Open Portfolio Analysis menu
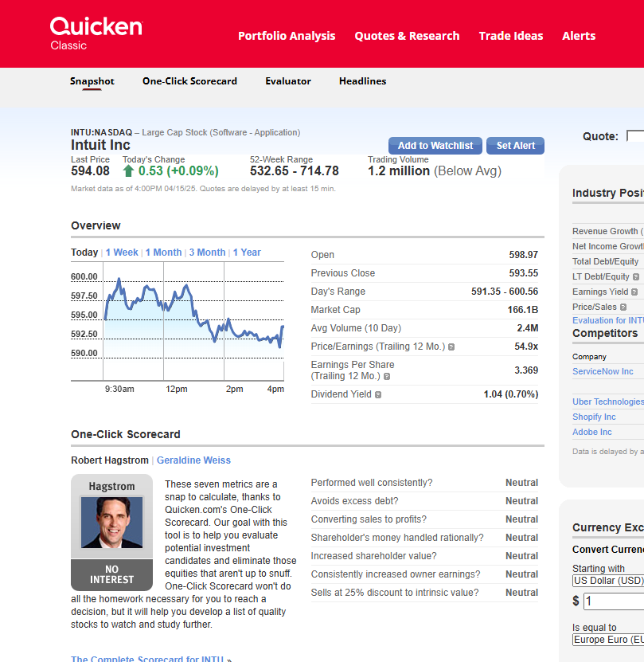This screenshot has width=644, height=662. pyautogui.click(x=287, y=36)
